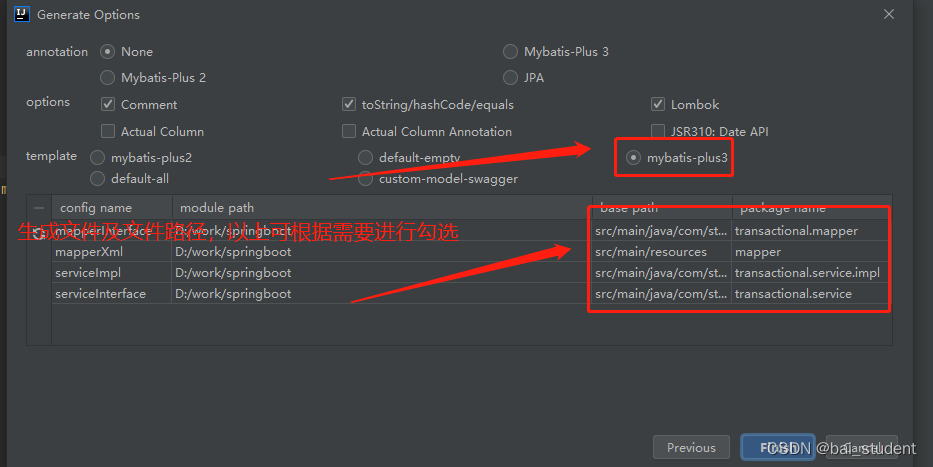Screen dimensions: 933x467
Task: Select the default-all template
Action: pyautogui.click(x=97, y=178)
